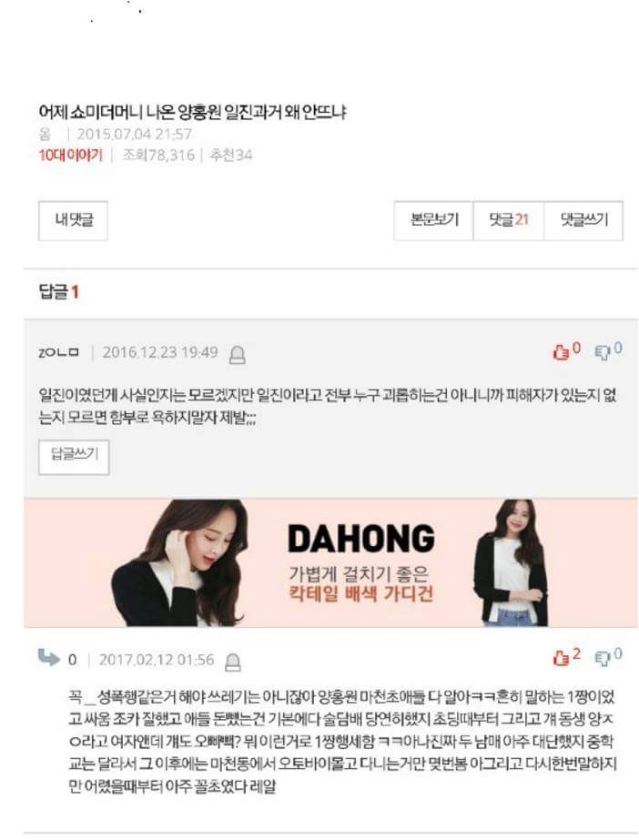Viewport: 639px width, 840px height.
Task: Open the 댓글 21 tab
Action: pyautogui.click(x=508, y=220)
